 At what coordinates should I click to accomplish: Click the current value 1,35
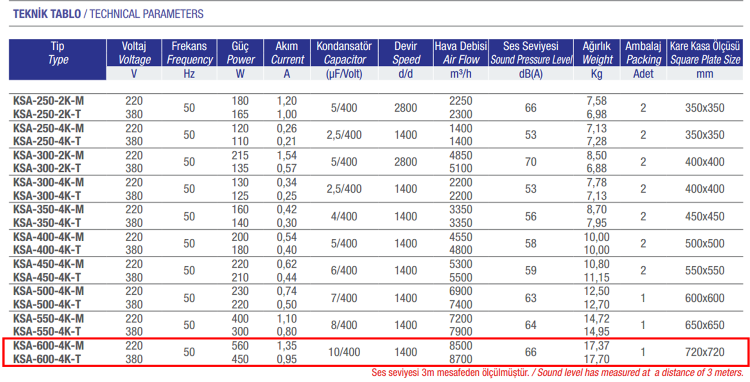pos(287,346)
